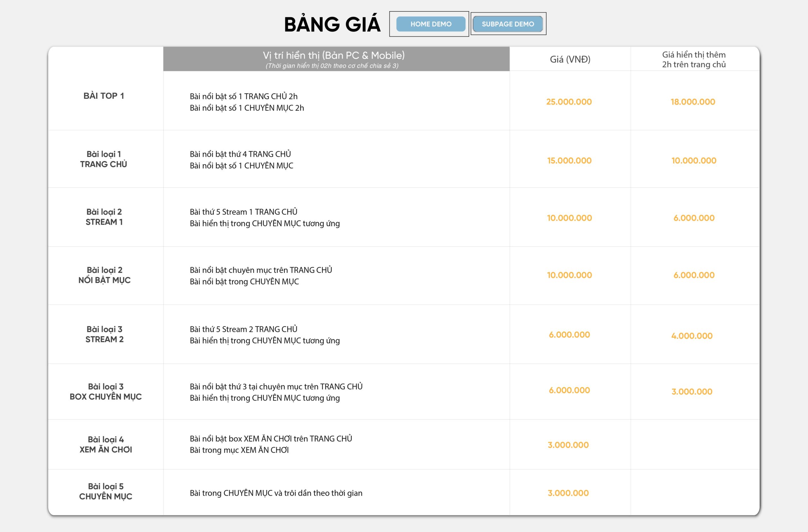Click the 4.000.000 extra price value
The image size is (808, 532).
point(692,336)
